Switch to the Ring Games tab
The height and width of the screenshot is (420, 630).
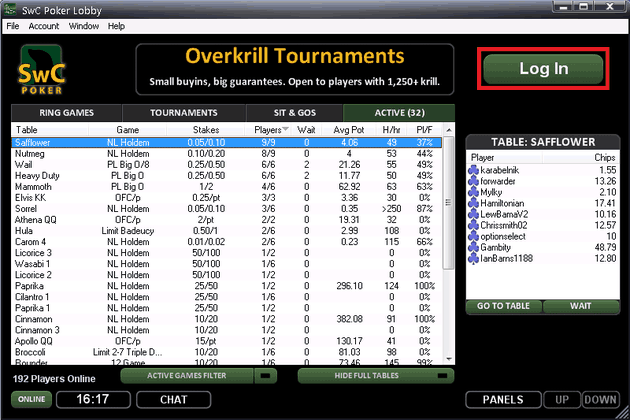[x=66, y=113]
